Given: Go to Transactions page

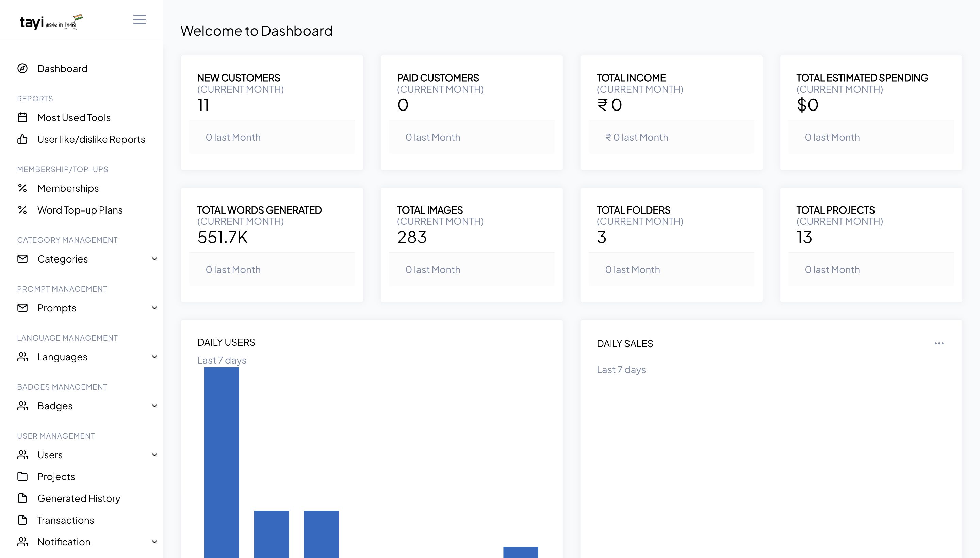Looking at the screenshot, I should (x=66, y=520).
